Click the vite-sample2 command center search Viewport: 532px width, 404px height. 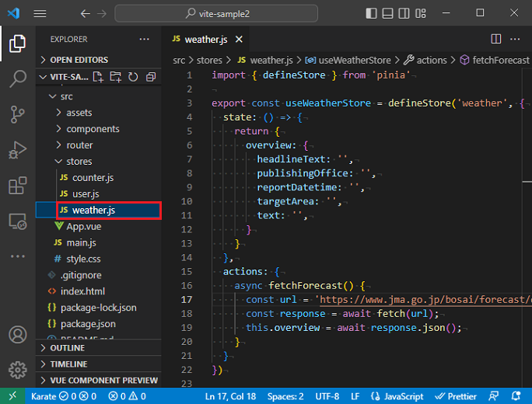coord(216,13)
